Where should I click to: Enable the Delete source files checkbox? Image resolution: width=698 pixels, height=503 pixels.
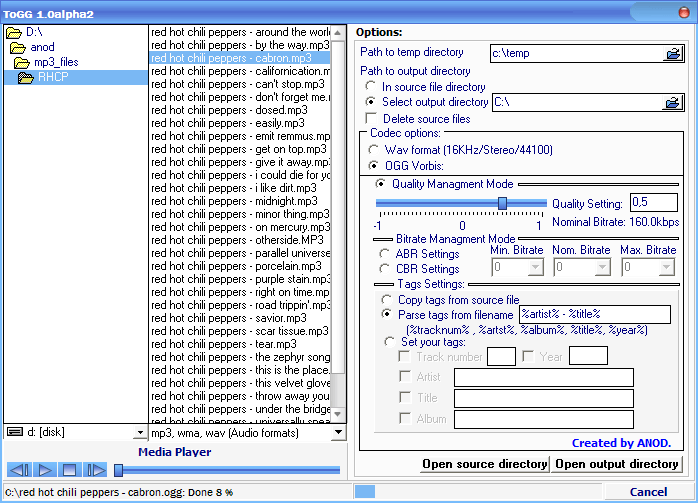point(372,119)
